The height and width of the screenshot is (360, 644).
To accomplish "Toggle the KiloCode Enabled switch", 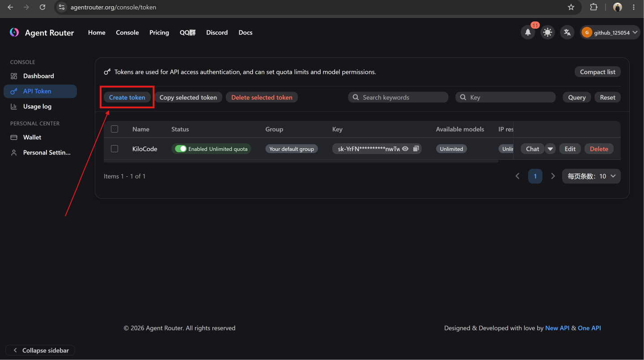I will click(181, 149).
